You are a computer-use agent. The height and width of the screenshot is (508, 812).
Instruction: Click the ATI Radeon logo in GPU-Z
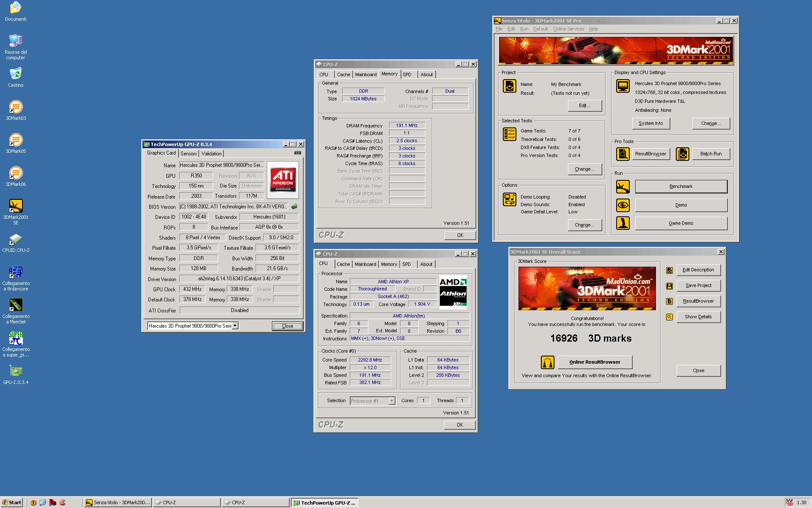[283, 180]
